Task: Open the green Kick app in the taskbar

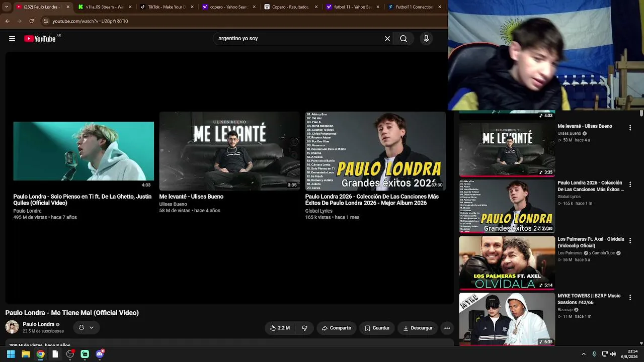Action: [85, 354]
